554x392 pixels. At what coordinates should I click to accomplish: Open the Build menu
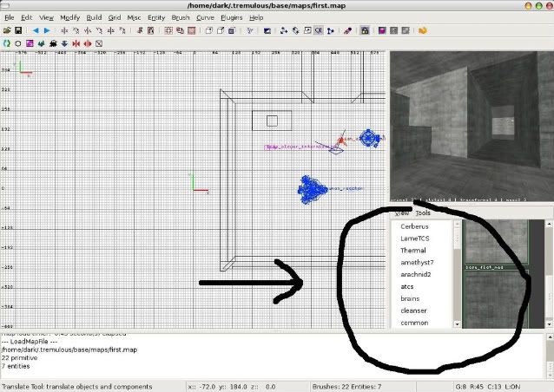point(94,17)
